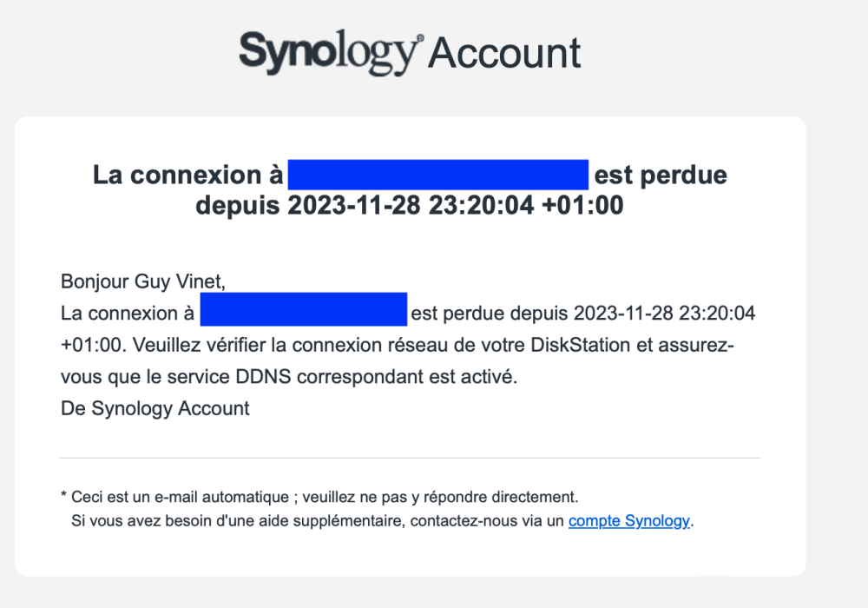Click the word 'depuis' in the bold heading
868x608 pixels.
(x=238, y=206)
